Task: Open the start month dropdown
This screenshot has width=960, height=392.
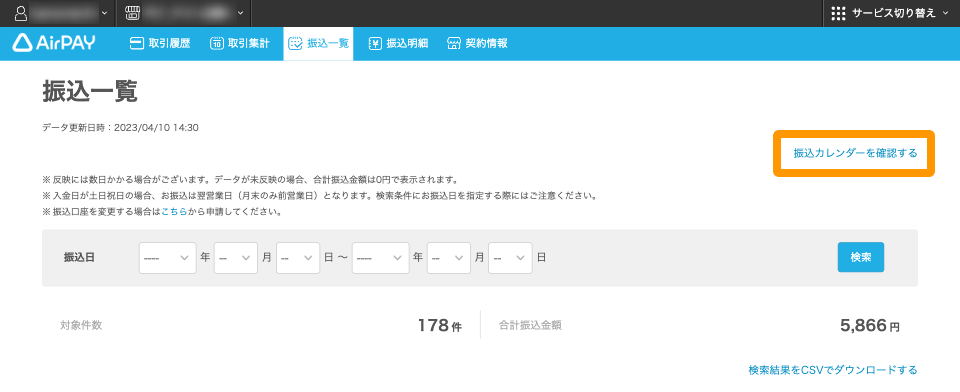Action: (236, 258)
